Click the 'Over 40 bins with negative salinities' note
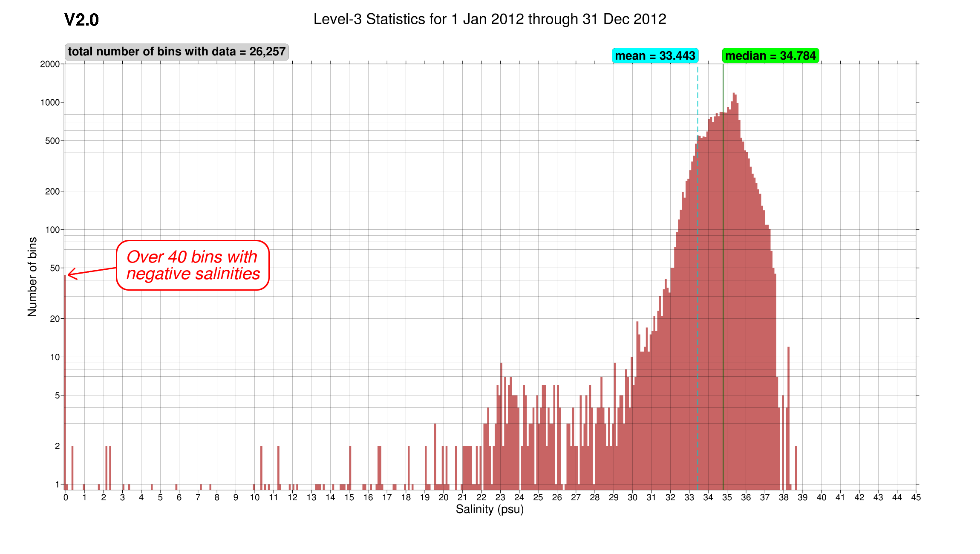This screenshot has width=980, height=554. pos(193,265)
